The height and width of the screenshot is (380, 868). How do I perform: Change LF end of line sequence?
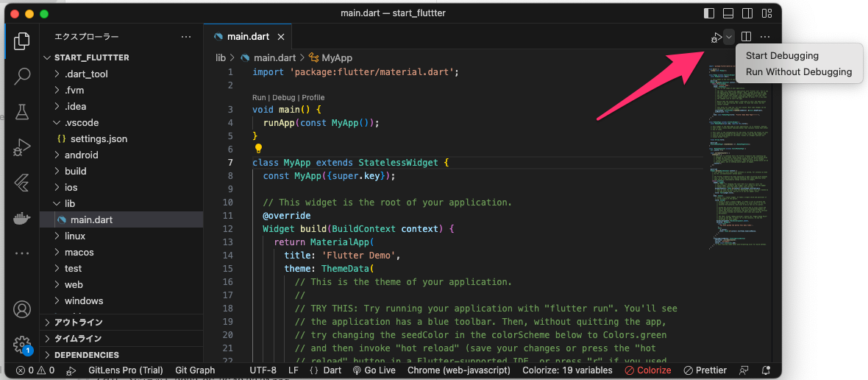(294, 370)
